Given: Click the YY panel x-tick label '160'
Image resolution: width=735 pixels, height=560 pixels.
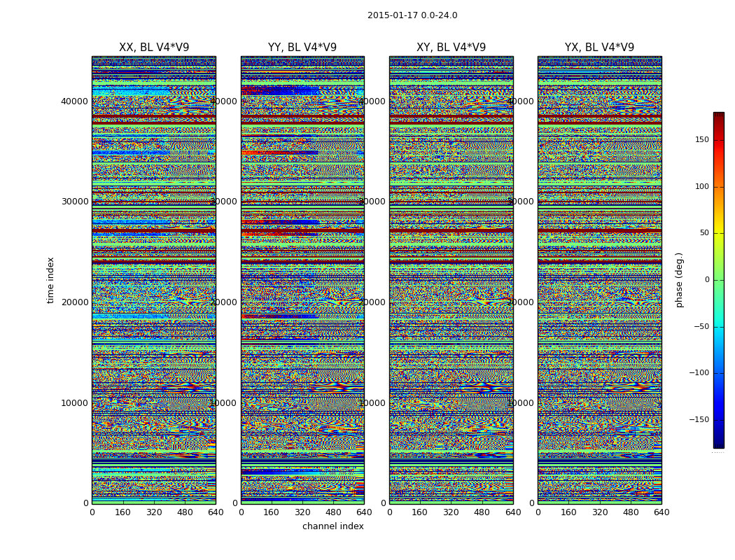Looking at the screenshot, I should coord(272,512).
